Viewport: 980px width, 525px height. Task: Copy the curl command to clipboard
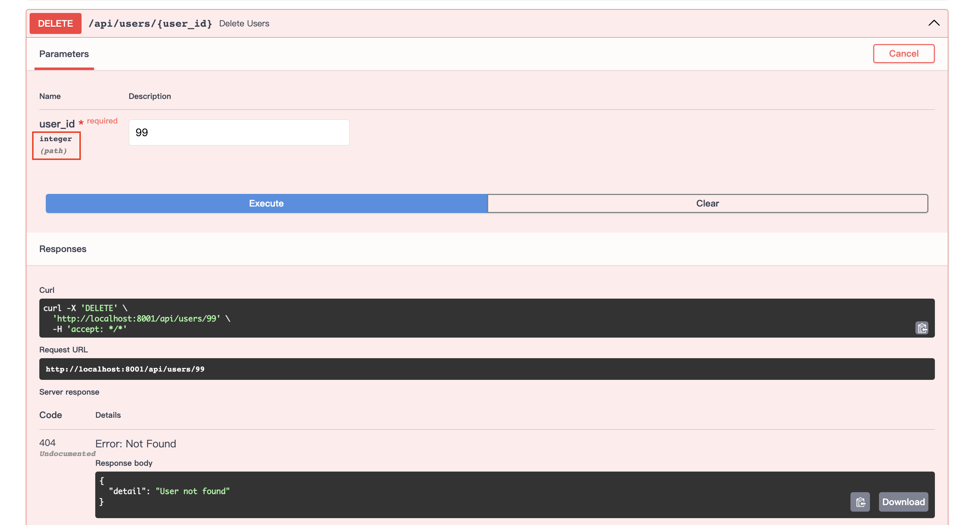click(922, 328)
